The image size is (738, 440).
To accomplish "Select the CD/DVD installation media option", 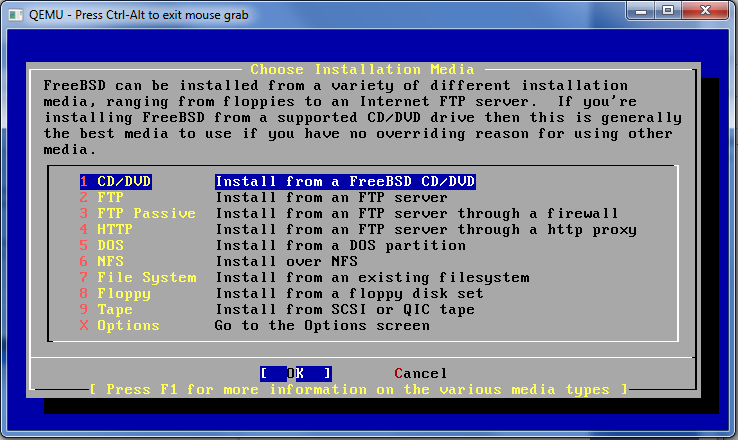I will [116, 182].
